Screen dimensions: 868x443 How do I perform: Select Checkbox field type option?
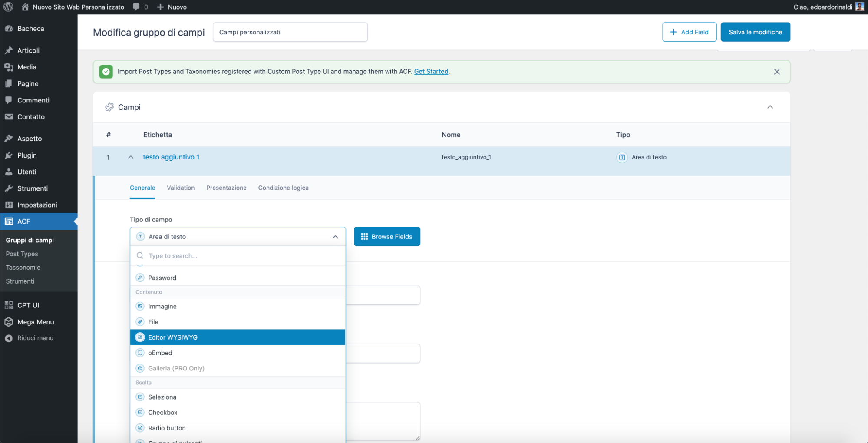tap(162, 412)
